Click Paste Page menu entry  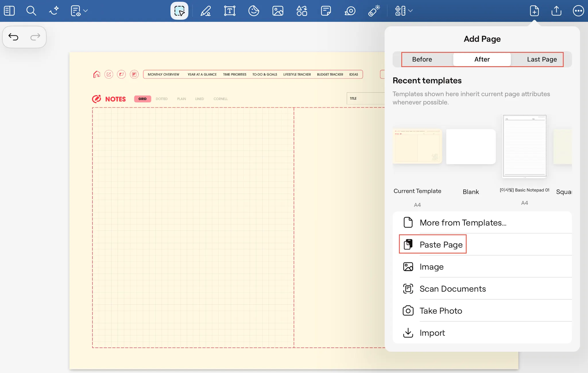click(441, 245)
